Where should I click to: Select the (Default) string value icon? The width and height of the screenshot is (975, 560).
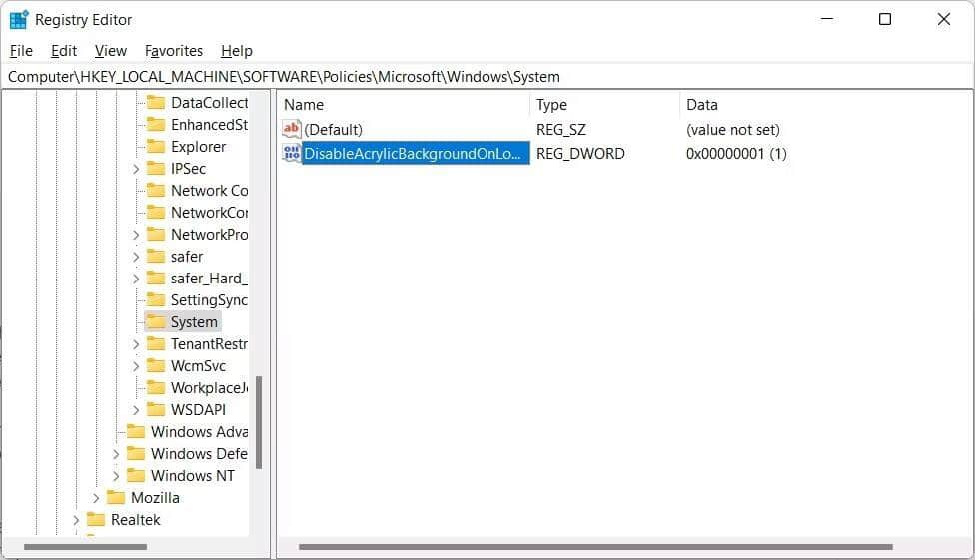(291, 129)
